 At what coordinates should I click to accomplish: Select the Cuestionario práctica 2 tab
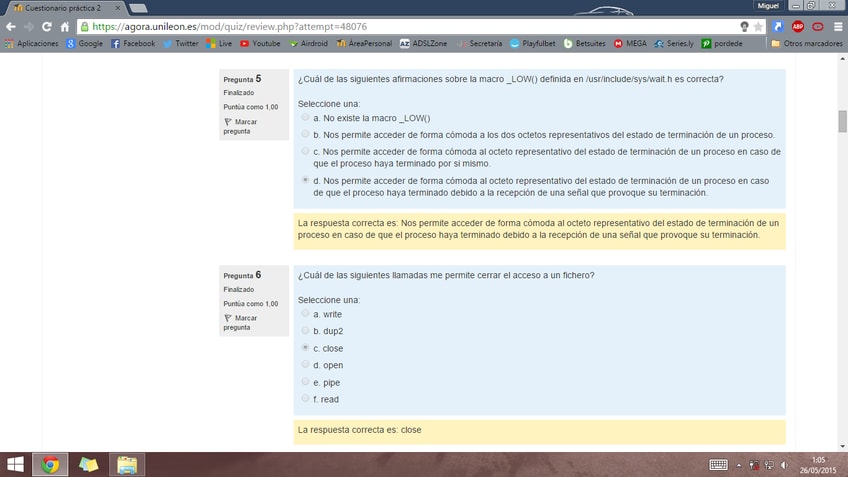[x=63, y=8]
